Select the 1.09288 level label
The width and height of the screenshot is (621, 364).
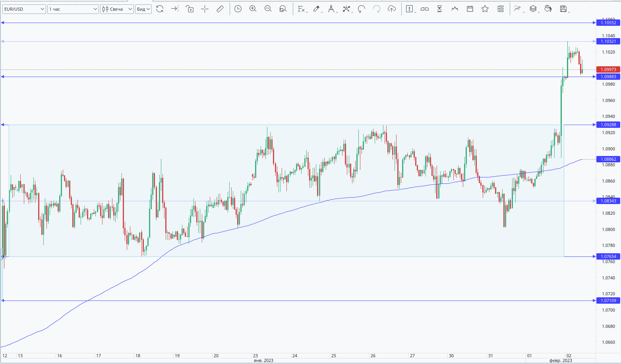point(608,125)
